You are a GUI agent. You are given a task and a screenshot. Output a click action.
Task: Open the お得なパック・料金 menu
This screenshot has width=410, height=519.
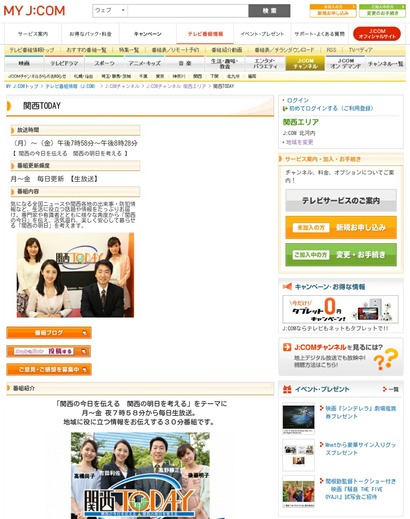pyautogui.click(x=90, y=34)
